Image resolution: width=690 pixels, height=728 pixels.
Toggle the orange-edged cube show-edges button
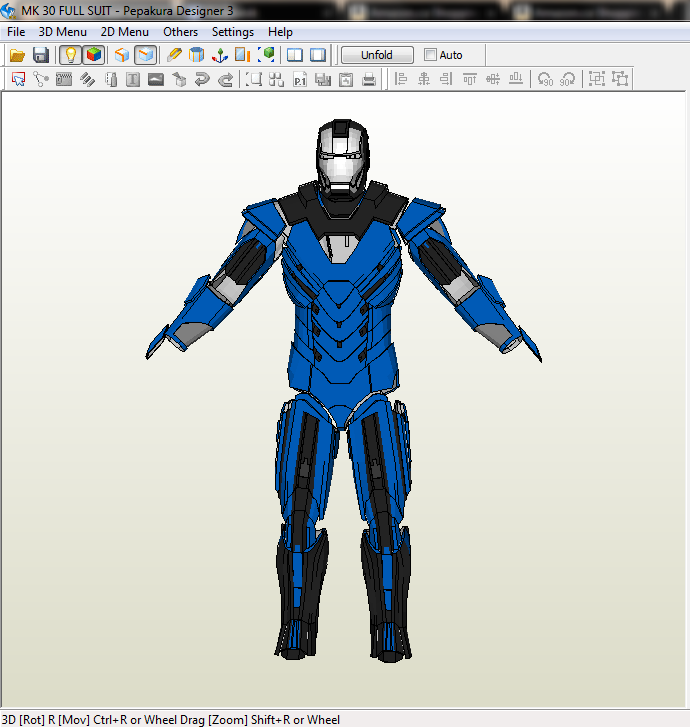coord(122,55)
